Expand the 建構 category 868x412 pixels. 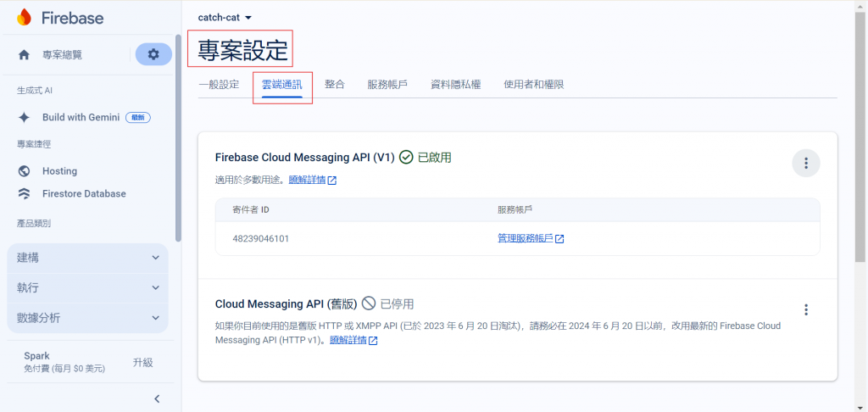[x=87, y=258]
